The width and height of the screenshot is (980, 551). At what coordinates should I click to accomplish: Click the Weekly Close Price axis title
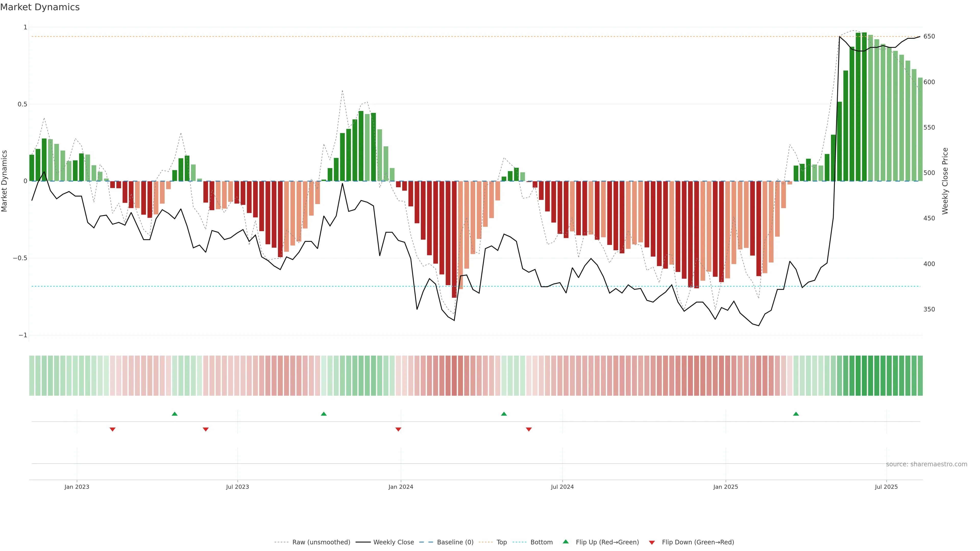tap(945, 181)
